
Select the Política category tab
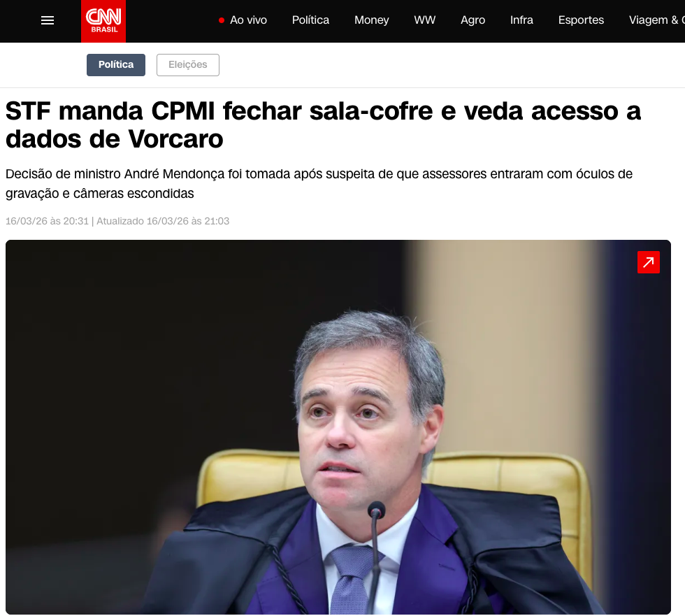(116, 64)
